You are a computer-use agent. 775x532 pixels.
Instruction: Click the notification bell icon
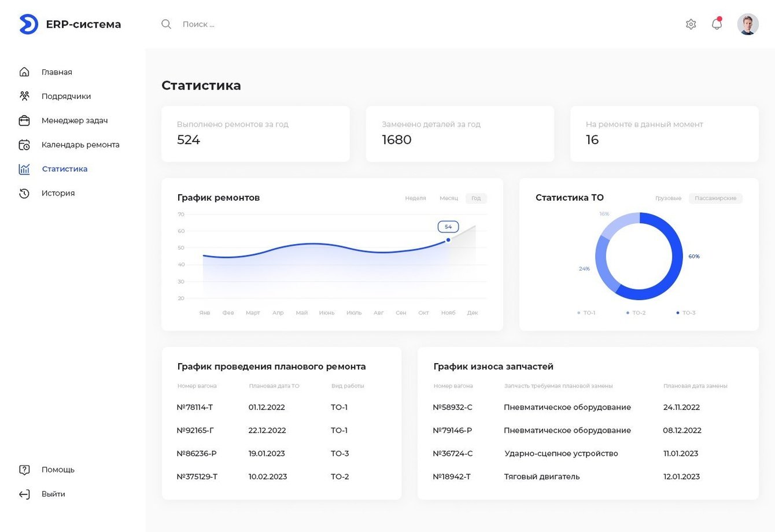click(717, 24)
